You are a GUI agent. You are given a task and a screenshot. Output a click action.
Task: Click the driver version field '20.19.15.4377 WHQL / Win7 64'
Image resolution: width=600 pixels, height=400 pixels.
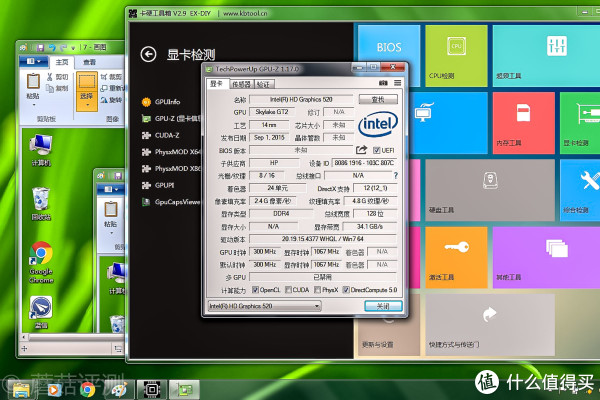(x=323, y=239)
